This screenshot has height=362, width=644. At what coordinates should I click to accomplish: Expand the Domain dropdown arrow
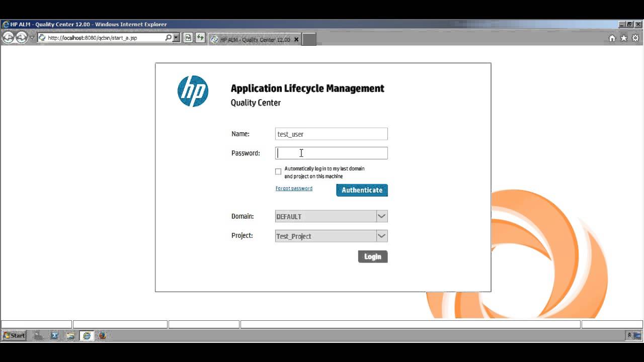(x=382, y=216)
